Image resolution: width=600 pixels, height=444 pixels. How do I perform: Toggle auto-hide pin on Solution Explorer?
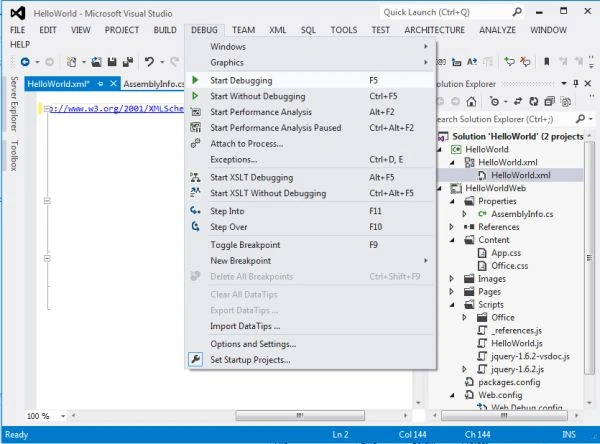[x=576, y=83]
